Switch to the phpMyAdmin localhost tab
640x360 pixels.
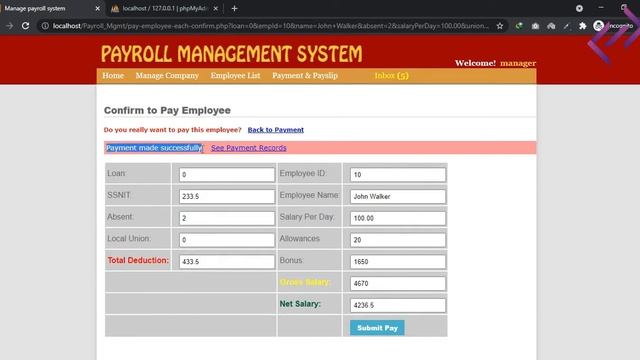click(164, 8)
